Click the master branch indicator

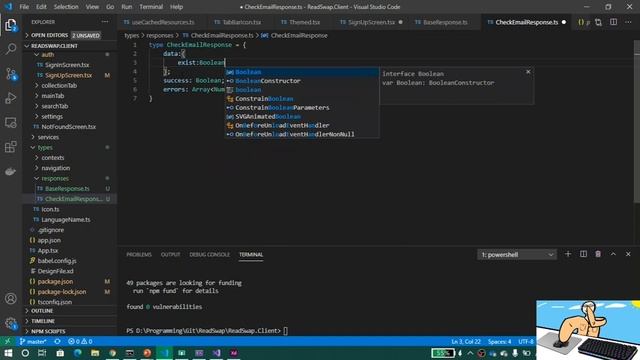(x=33, y=341)
